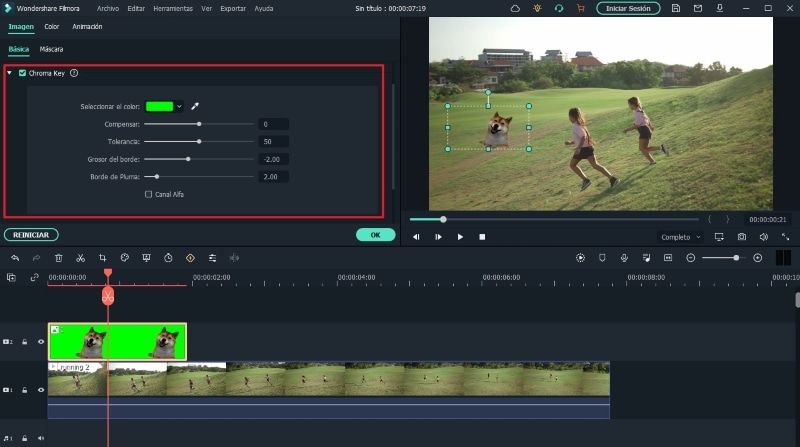Lock audio track 1
Screen dimensions: 800x447
24,438
